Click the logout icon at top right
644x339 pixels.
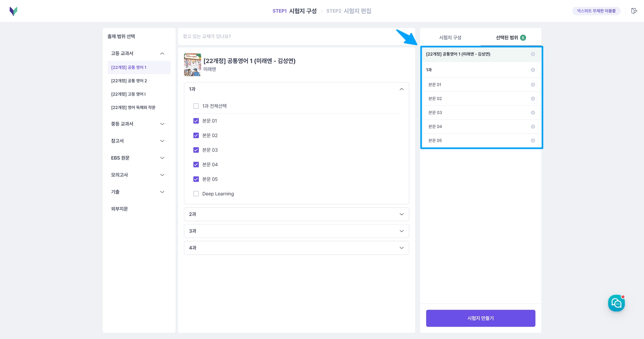634,11
